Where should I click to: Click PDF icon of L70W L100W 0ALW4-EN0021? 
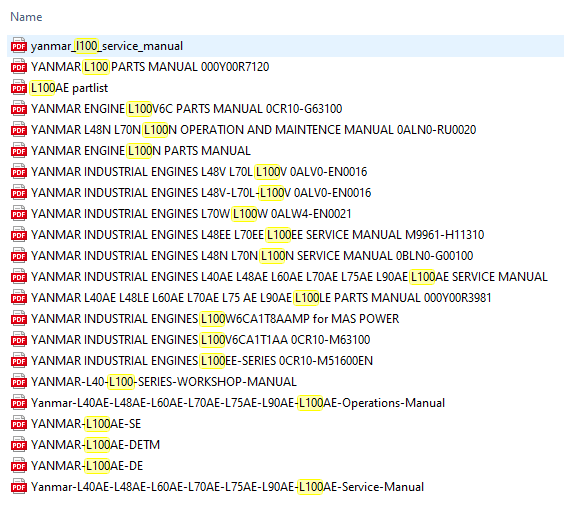tap(19, 214)
